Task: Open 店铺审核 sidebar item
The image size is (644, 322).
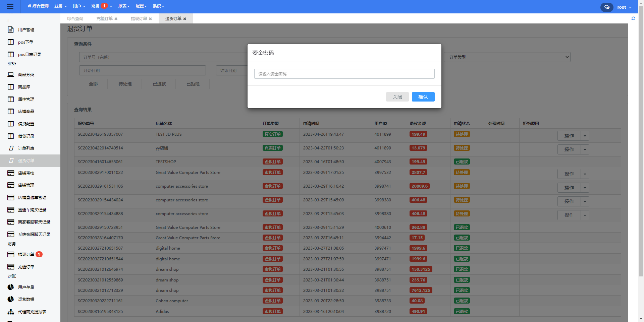Action: click(x=26, y=173)
